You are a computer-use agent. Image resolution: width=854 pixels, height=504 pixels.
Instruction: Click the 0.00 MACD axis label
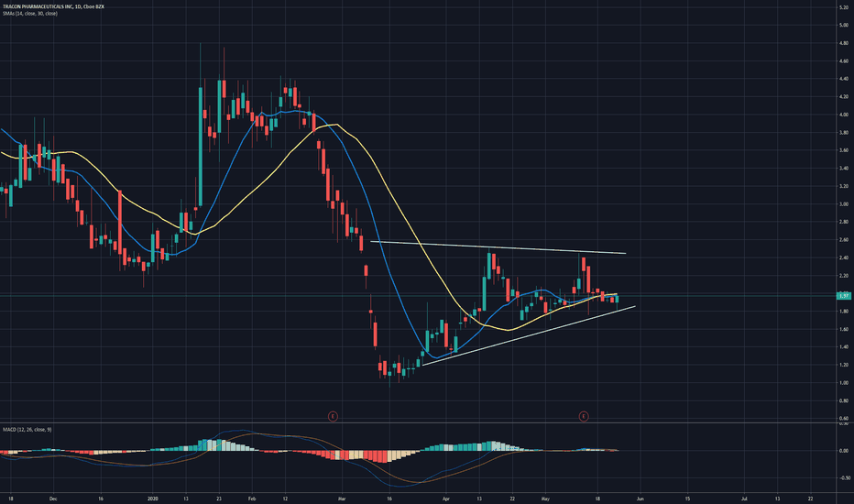(843, 451)
